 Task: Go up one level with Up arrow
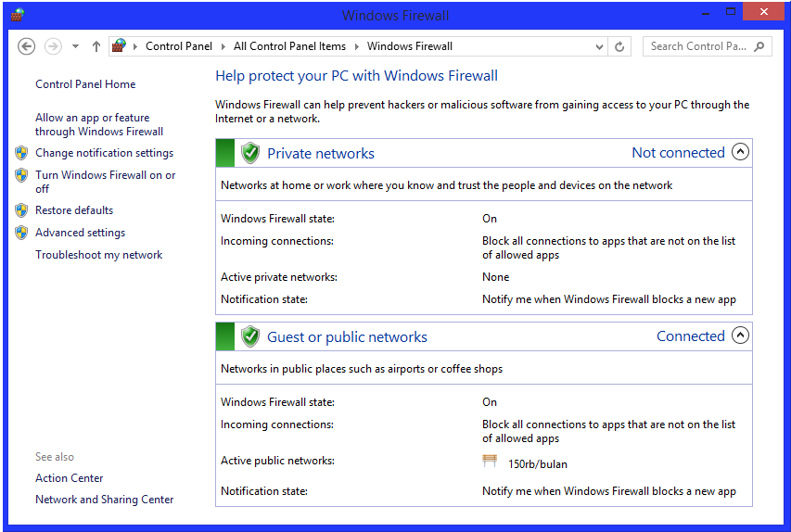coord(96,46)
